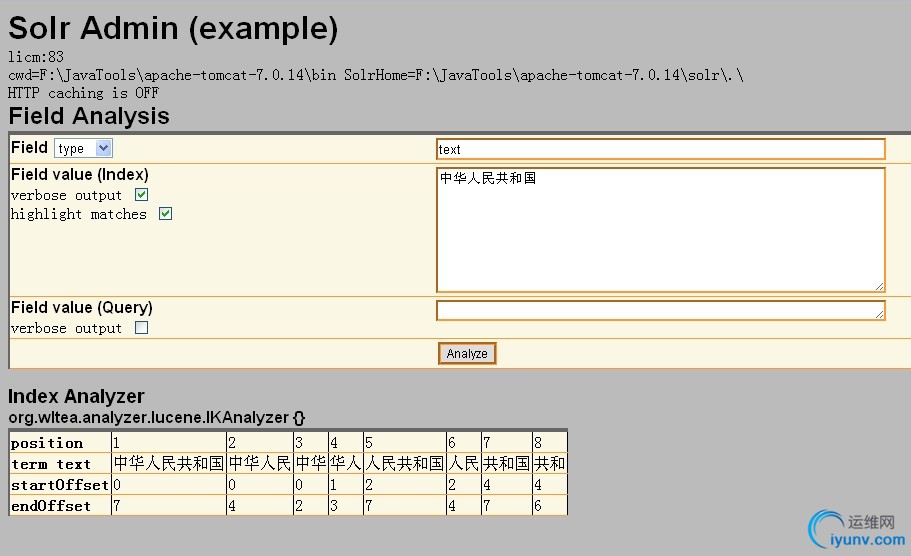911x556 pixels.
Task: Click the Field value (Query) input box
Action: point(661,310)
